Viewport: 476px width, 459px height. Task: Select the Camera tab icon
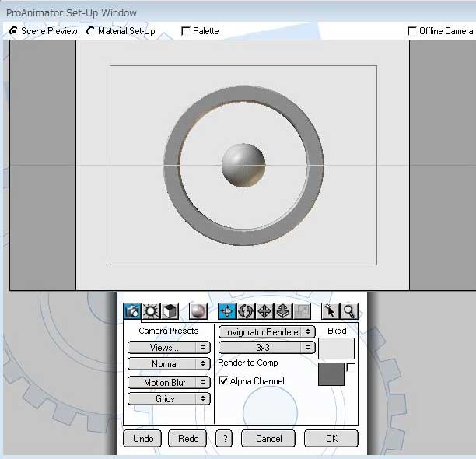click(x=132, y=311)
